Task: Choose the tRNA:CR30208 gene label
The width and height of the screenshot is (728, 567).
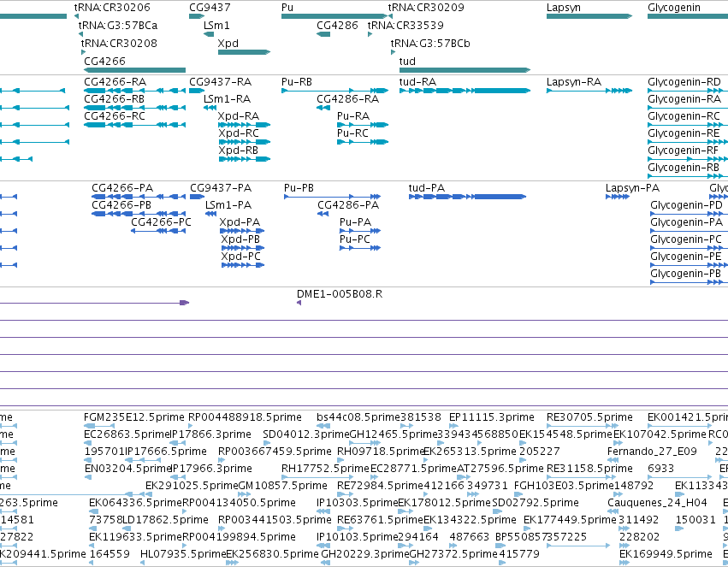Action: [x=119, y=44]
